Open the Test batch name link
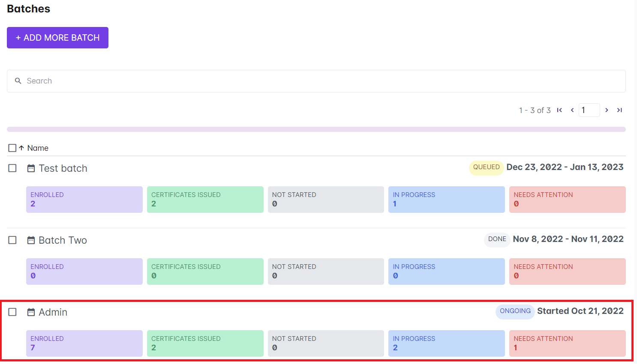This screenshot has width=637, height=364. pyautogui.click(x=63, y=168)
